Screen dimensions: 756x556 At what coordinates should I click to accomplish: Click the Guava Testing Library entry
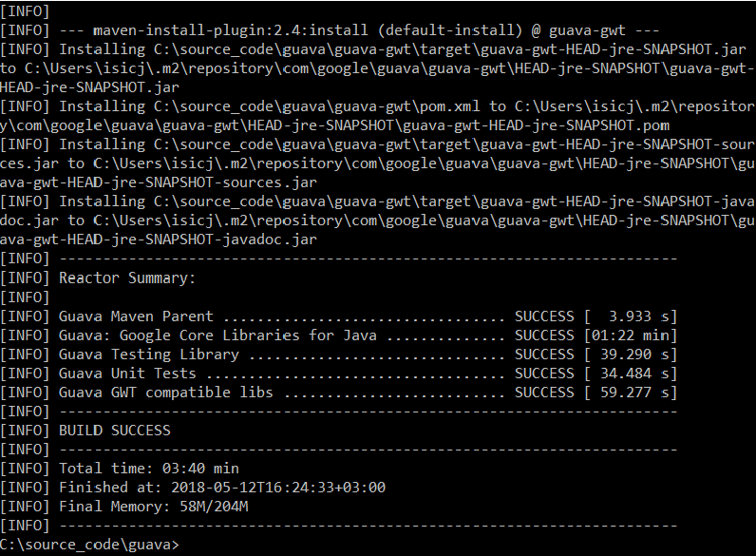pos(149,355)
